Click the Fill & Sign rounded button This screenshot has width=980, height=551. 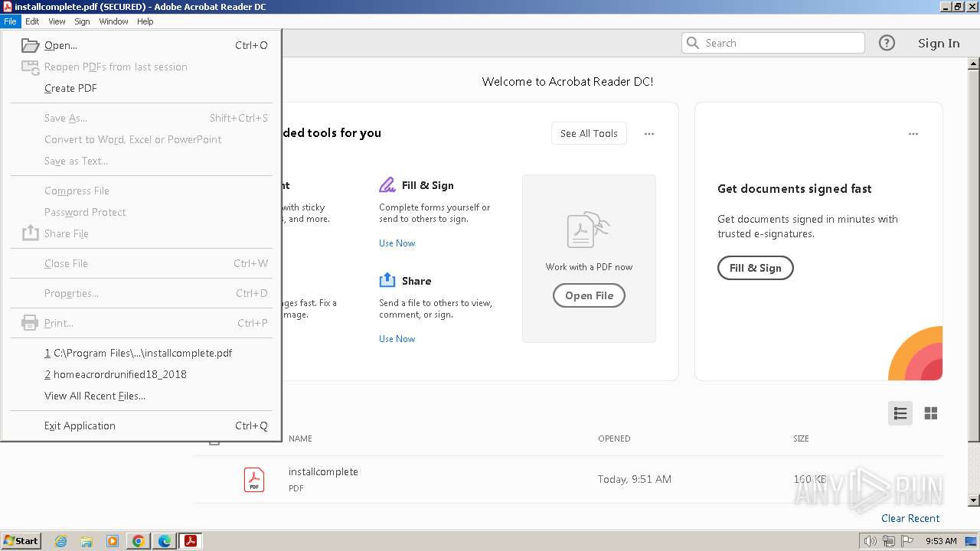[755, 268]
